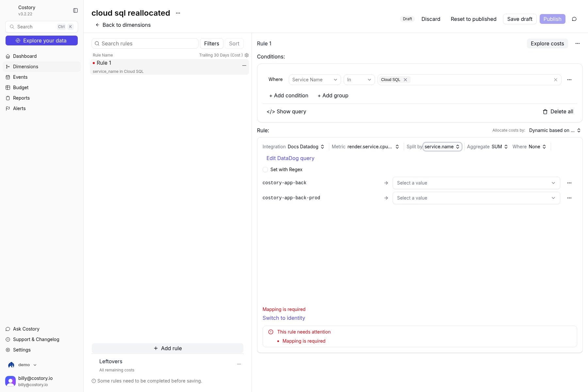The width and height of the screenshot is (588, 392).
Task: Click user avatar for billy@costory.io
Action: click(x=10, y=381)
